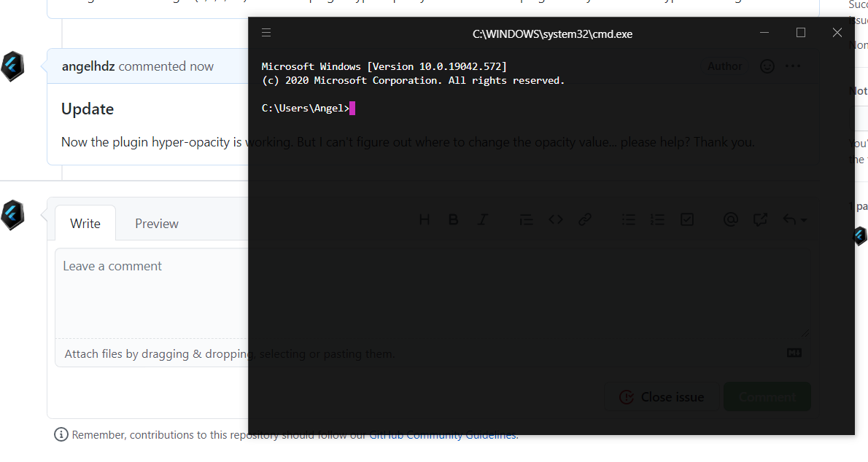Open the emoji reaction picker on angelhdz's comment
This screenshot has width=868, height=462.
click(x=767, y=66)
